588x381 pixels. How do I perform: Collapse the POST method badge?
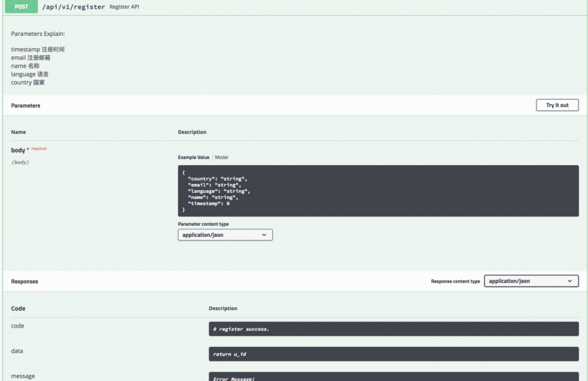(x=21, y=6)
